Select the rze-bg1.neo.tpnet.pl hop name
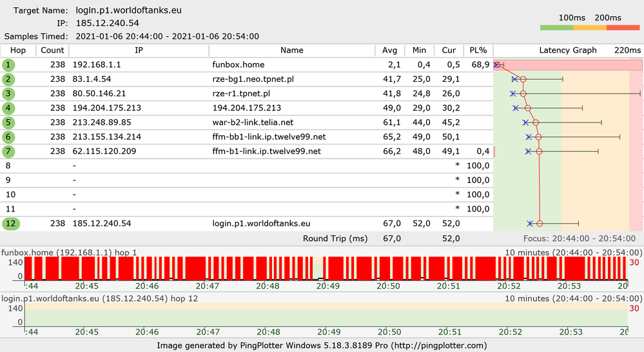644x352 pixels. pos(253,79)
